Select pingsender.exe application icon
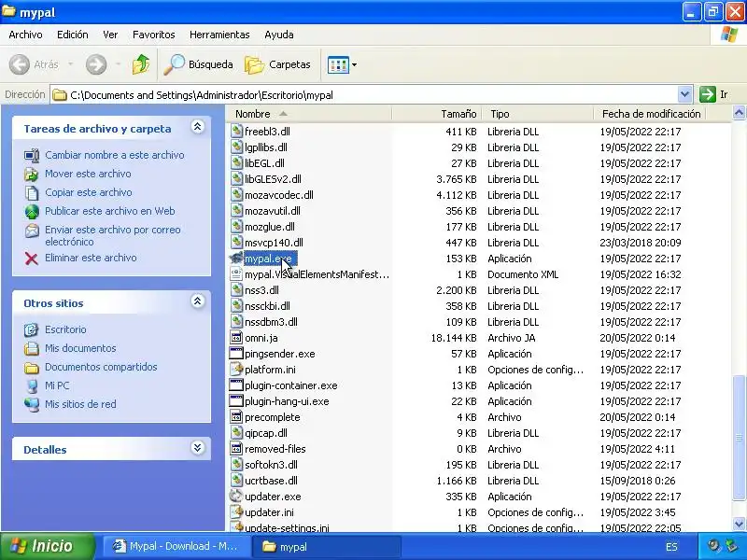The height and width of the screenshot is (560, 747). point(236,354)
